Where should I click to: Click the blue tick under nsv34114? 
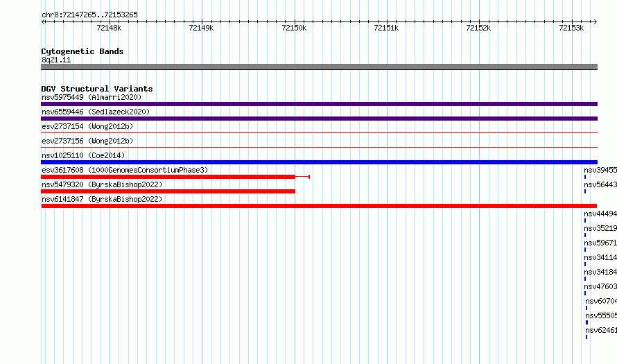coord(585,264)
